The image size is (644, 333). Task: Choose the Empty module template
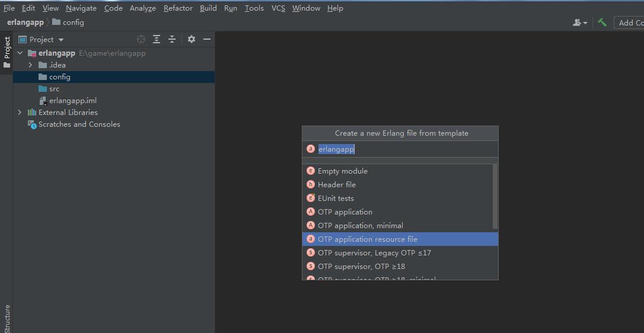click(342, 171)
